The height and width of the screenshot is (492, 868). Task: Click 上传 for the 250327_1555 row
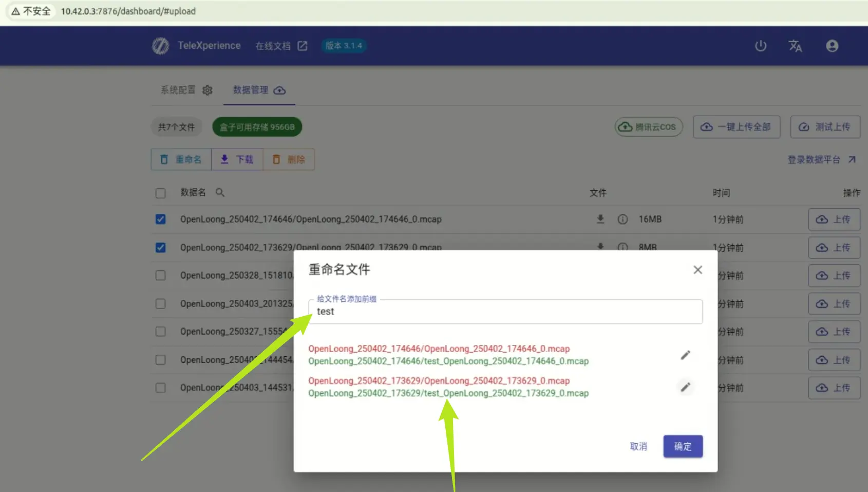[834, 331]
